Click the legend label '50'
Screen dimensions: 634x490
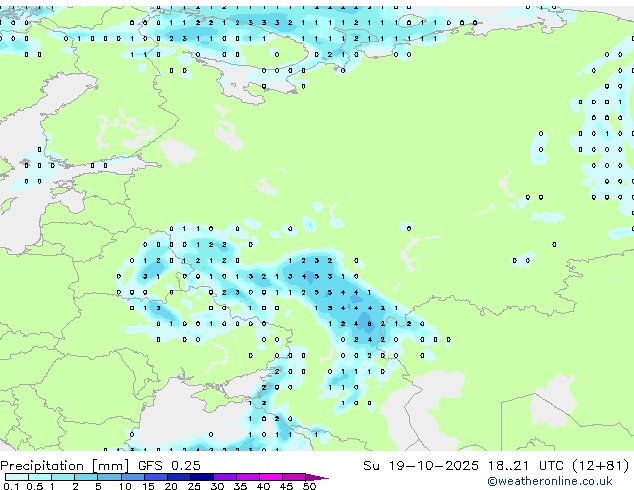coord(309,486)
